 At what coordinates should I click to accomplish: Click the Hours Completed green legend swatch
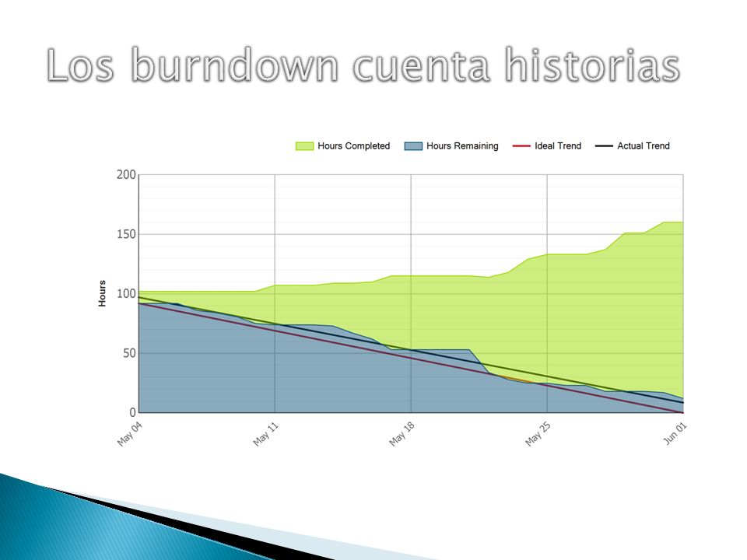[x=304, y=146]
